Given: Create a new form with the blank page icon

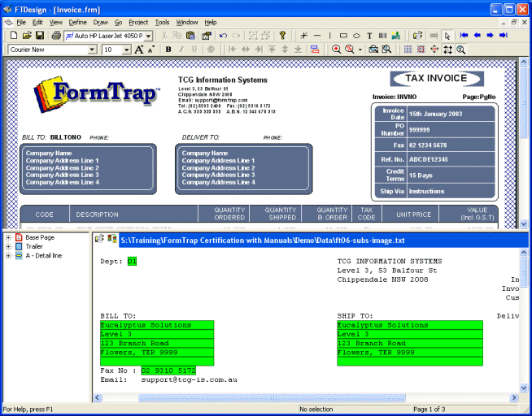Looking at the screenshot, I should click(x=14, y=36).
